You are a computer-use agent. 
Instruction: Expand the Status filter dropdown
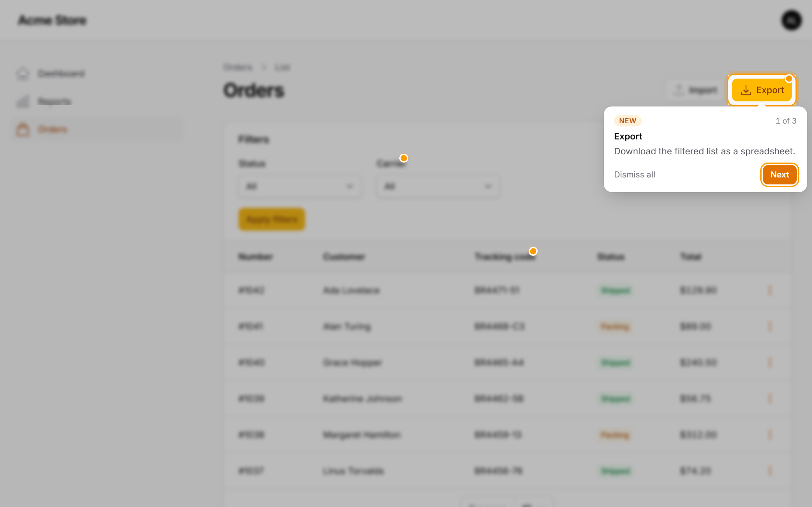coord(300,186)
